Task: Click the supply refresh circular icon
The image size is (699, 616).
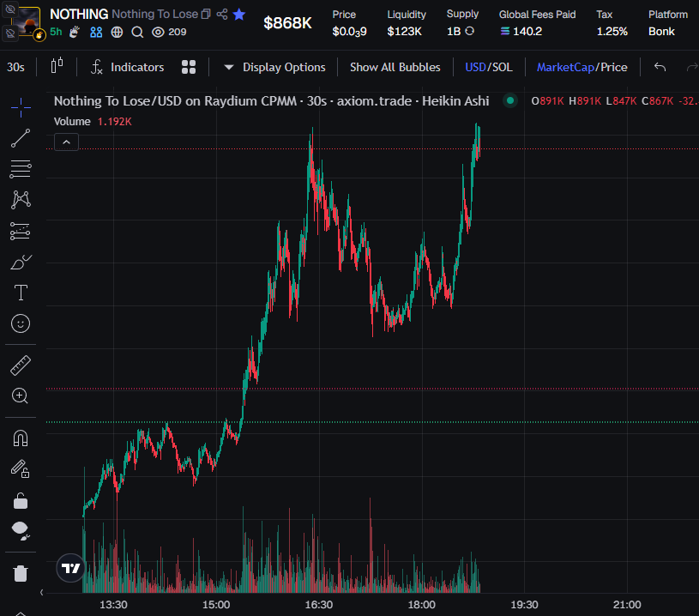Action: pos(469,31)
